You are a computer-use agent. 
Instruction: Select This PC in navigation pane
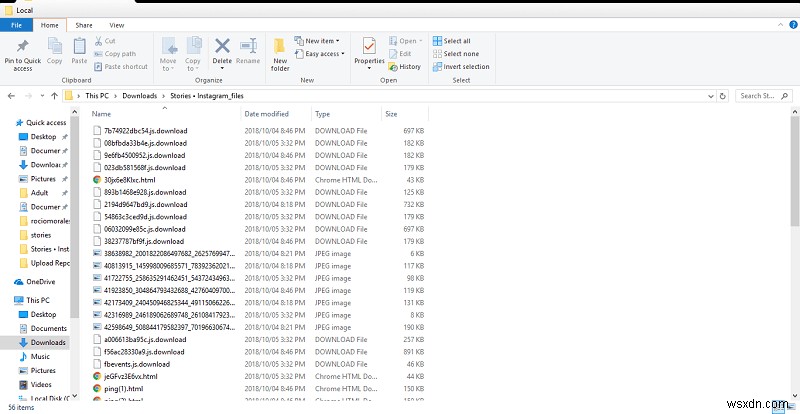pos(33,300)
